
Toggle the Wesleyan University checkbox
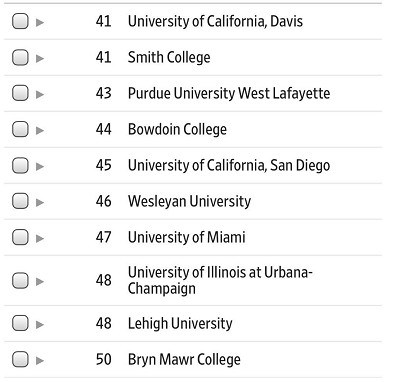20,201
